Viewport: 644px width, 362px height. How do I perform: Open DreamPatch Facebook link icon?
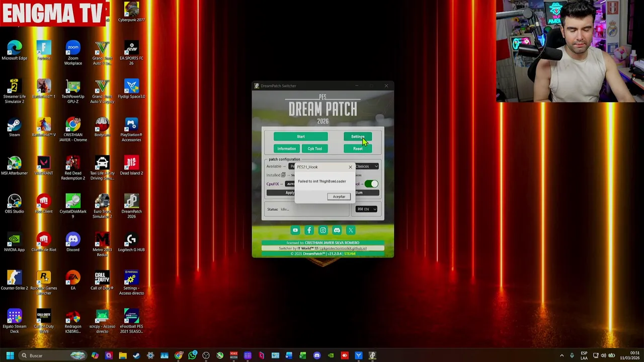pyautogui.click(x=309, y=230)
